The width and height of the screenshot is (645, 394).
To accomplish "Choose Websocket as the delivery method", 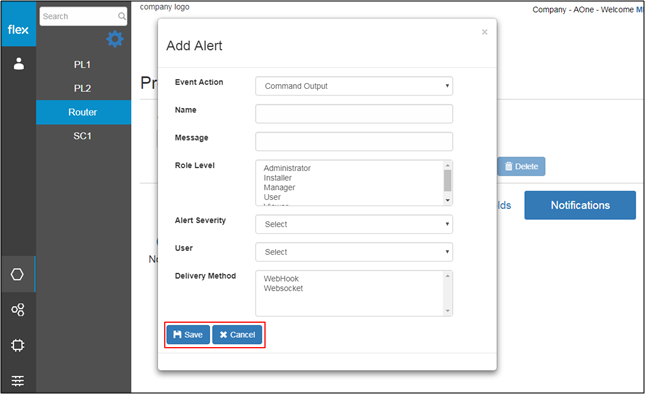I will [283, 288].
